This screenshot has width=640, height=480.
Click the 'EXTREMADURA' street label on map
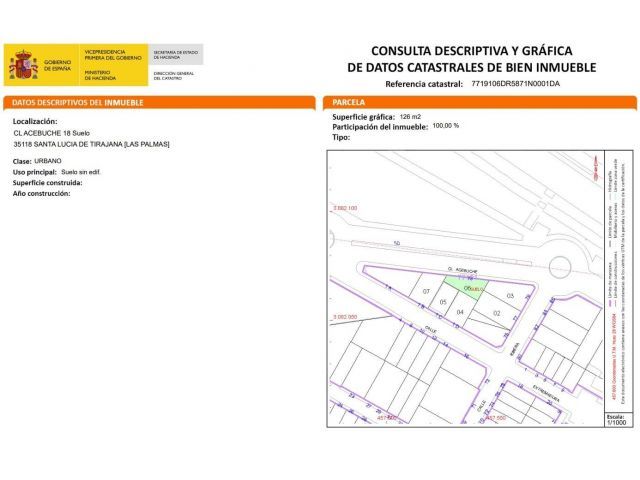(x=546, y=393)
